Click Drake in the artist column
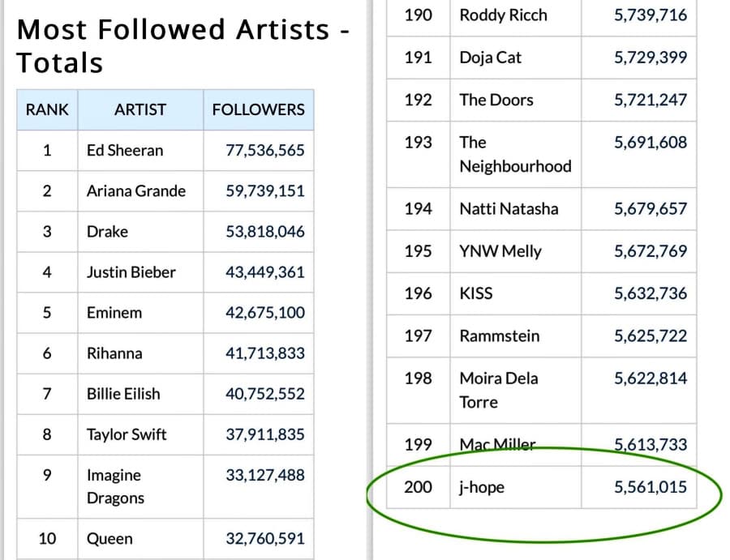Viewport: 730px width, 560px height. point(107,231)
